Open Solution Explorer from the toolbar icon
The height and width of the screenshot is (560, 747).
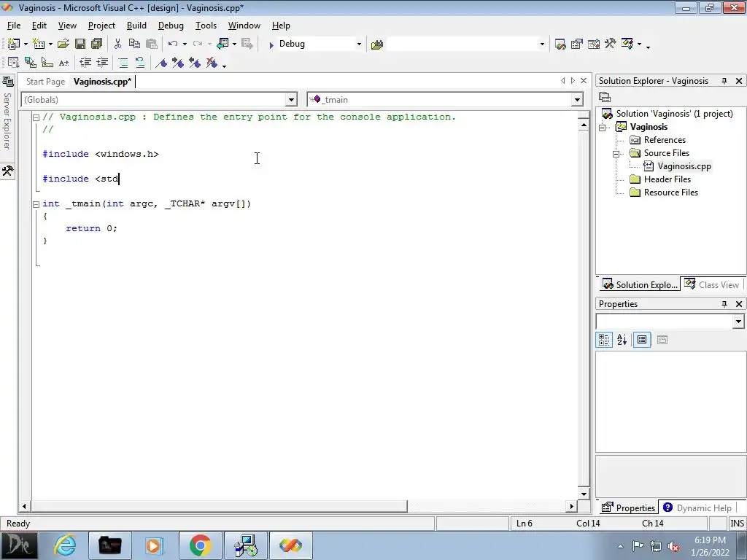560,44
